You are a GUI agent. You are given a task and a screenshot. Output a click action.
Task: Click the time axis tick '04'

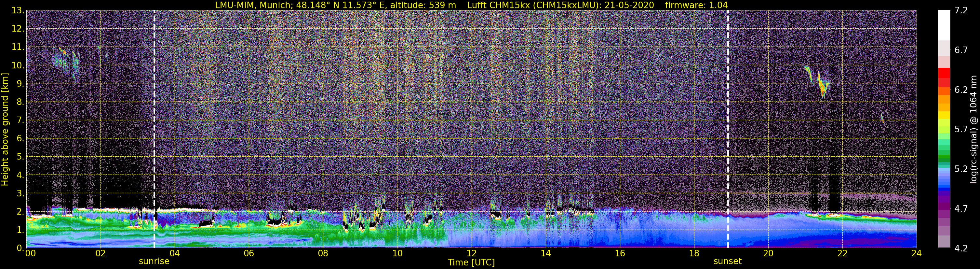pos(175,253)
